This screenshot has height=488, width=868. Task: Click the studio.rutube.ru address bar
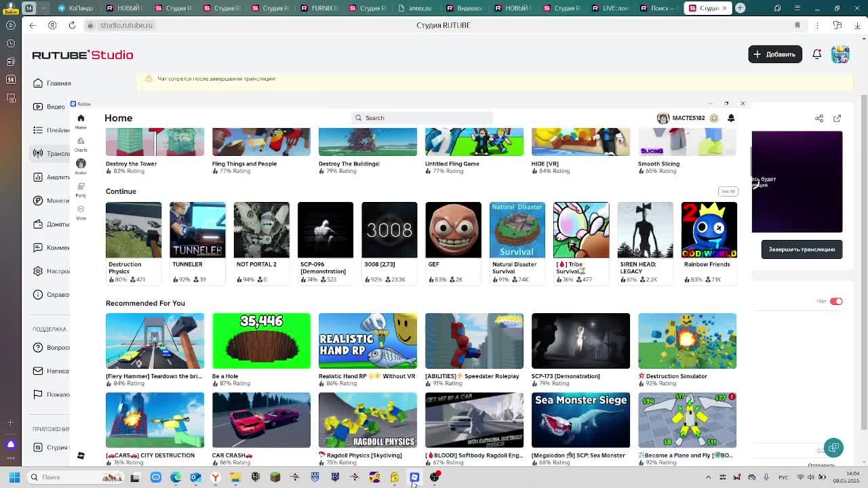(x=126, y=25)
